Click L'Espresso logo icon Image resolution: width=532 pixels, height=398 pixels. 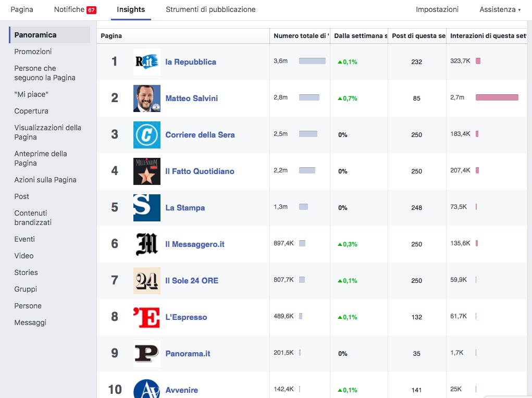[146, 317]
